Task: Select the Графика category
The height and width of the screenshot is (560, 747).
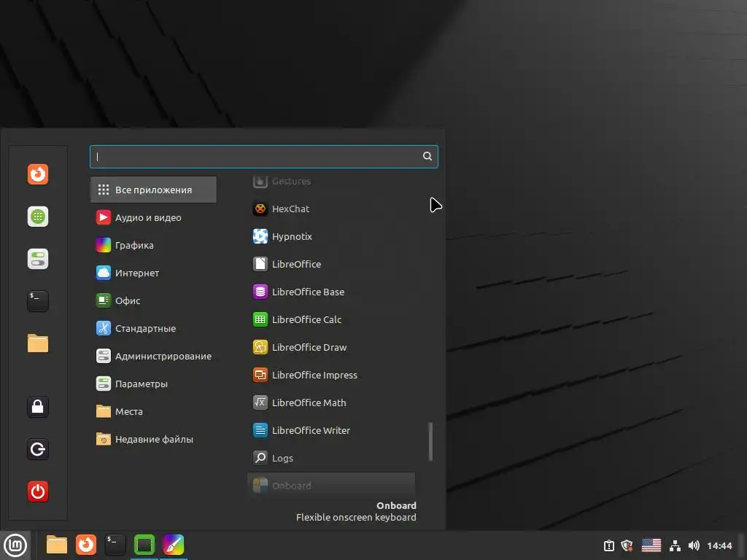Action: click(x=153, y=245)
